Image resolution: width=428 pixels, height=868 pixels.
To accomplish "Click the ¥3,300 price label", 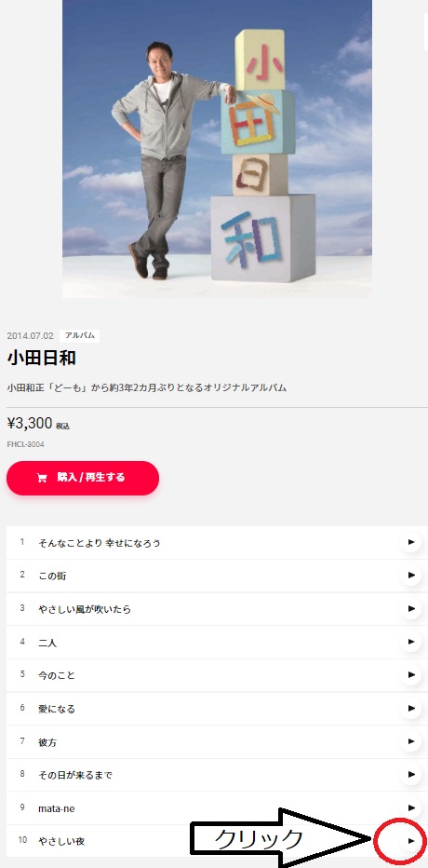I will click(29, 424).
